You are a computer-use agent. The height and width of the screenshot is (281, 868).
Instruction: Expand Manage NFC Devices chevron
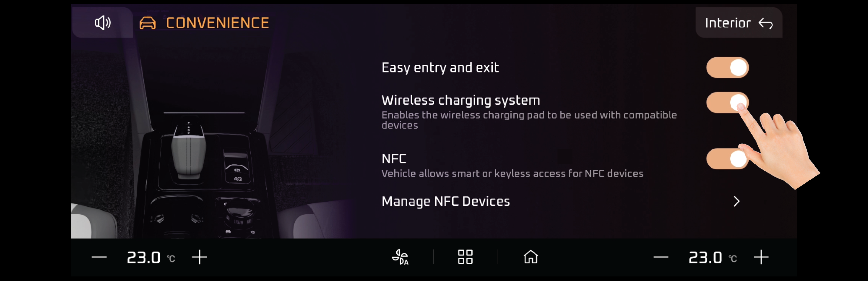click(736, 202)
